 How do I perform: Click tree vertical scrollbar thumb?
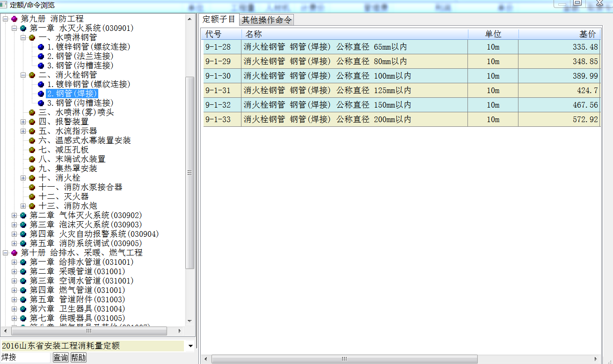(x=190, y=172)
